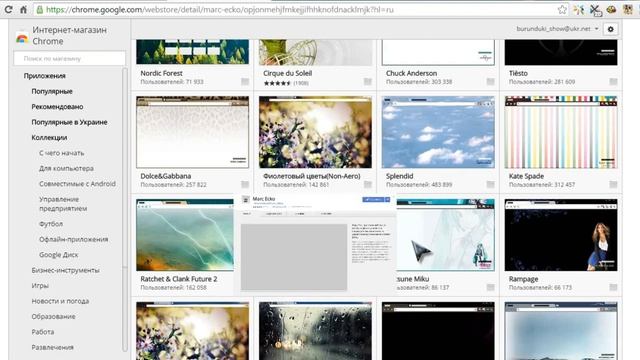The height and width of the screenshot is (360, 640).
Task: Click the (1906) rating count under Cirque du Soleil
Action: [x=301, y=83]
